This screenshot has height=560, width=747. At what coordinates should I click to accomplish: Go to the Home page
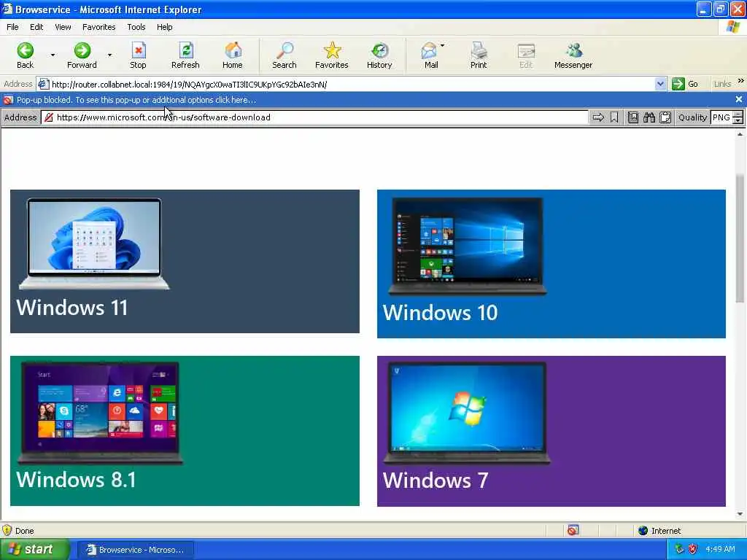pyautogui.click(x=233, y=55)
